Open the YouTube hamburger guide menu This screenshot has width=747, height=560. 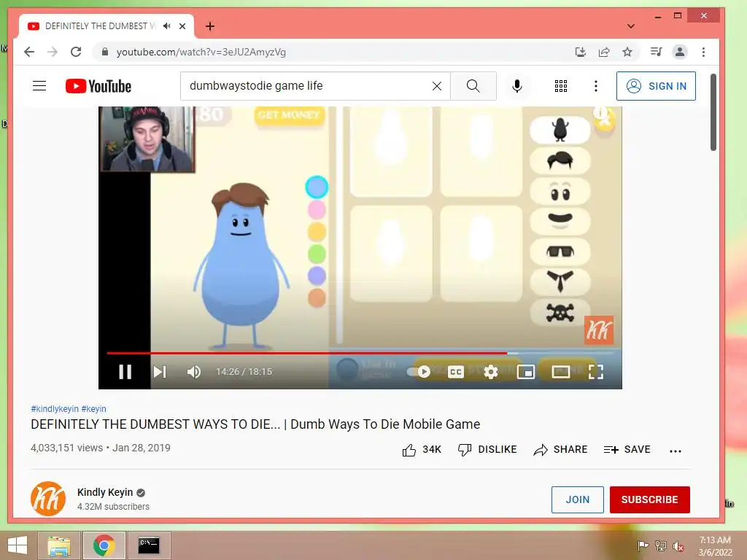click(39, 86)
